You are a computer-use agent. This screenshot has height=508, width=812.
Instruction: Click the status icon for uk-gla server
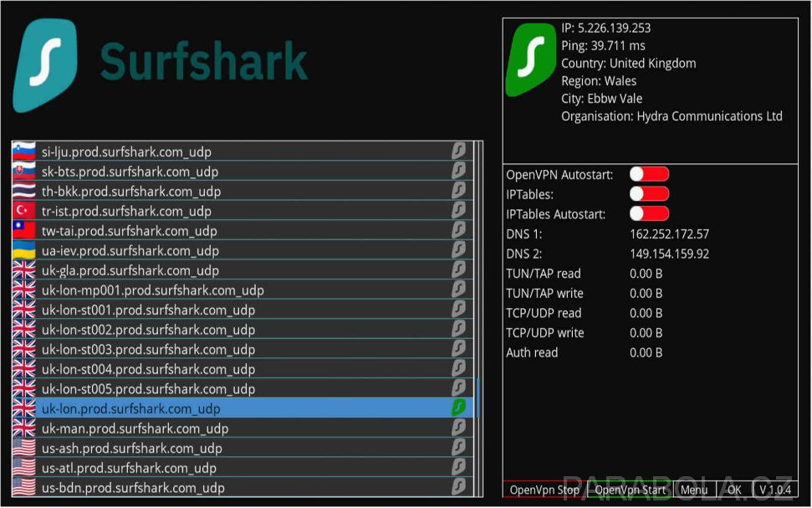[458, 269]
